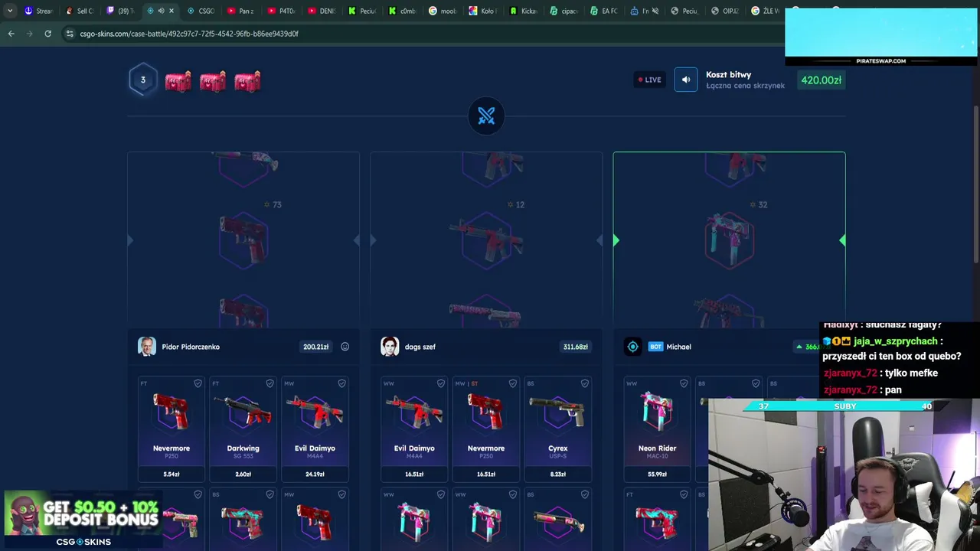Open the c0mb Kick tab

click(402, 11)
